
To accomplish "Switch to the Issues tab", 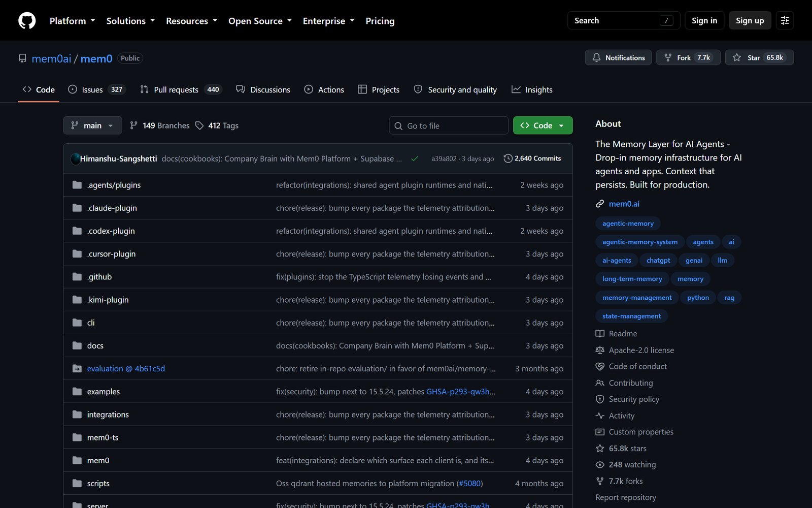I will pos(96,89).
